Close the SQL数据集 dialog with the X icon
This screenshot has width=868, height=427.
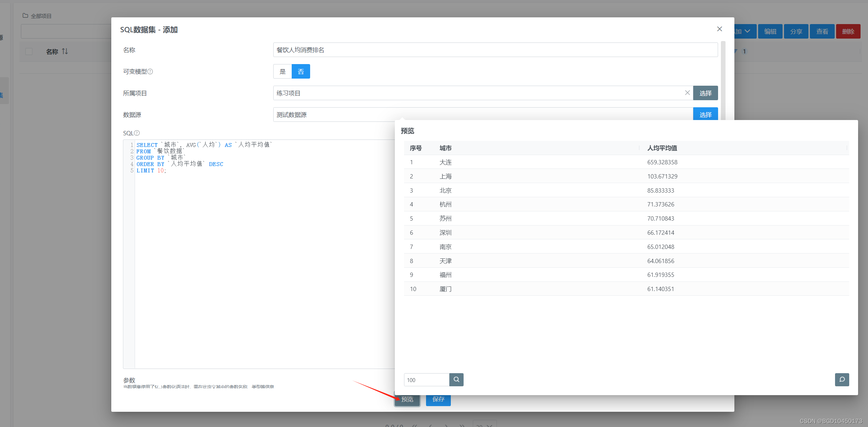coord(719,29)
